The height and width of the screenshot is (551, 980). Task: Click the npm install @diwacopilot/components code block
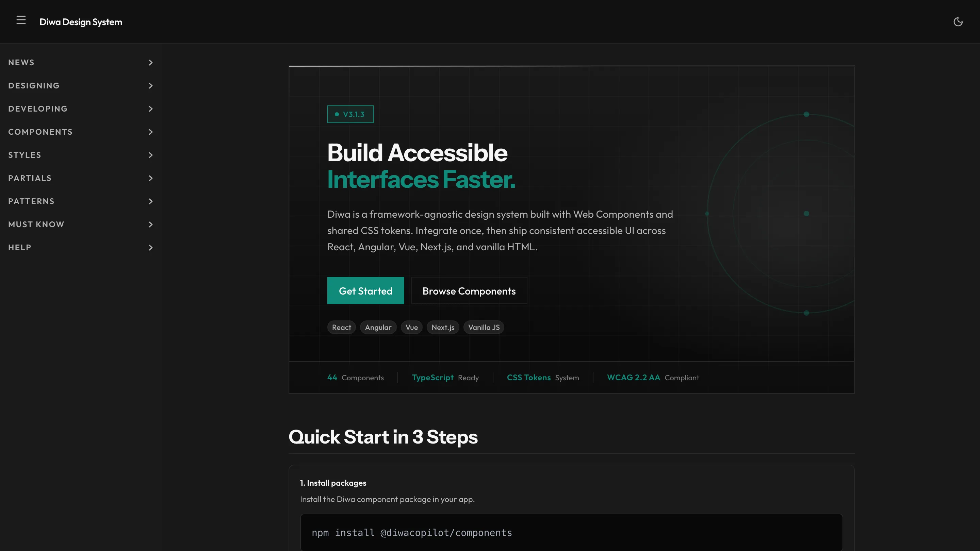(x=571, y=533)
